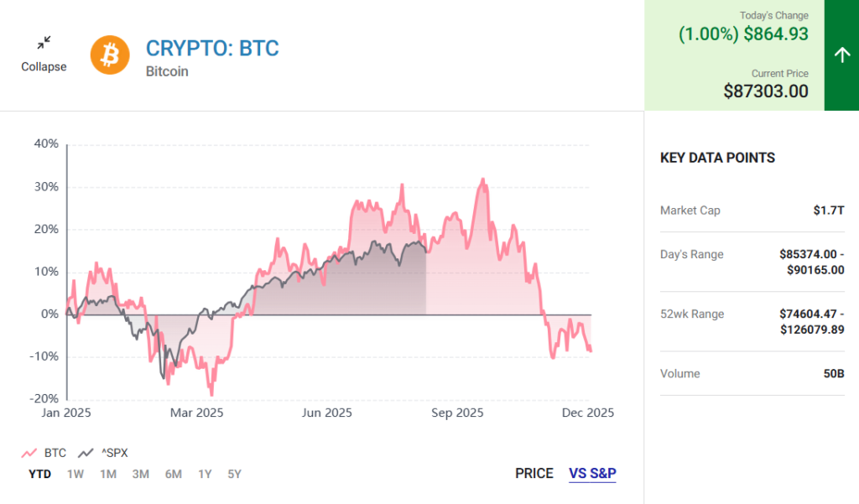Click the gray ^SPX legend line icon
This screenshot has height=504, width=859.
coord(85,453)
